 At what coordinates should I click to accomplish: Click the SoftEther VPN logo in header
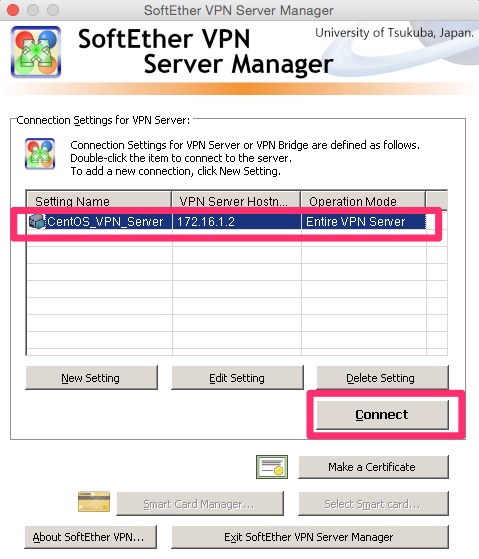[x=36, y=52]
